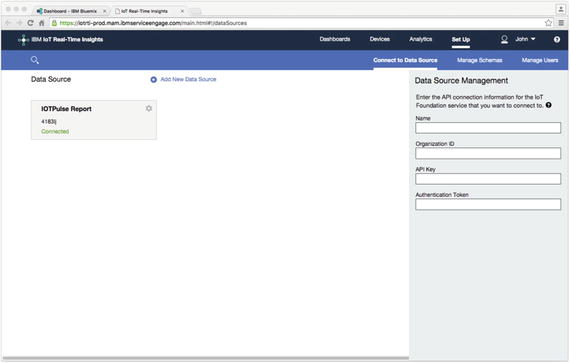Screen dimensions: 570x363
Task: Reload the page with browser refresh icon
Action: point(31,23)
